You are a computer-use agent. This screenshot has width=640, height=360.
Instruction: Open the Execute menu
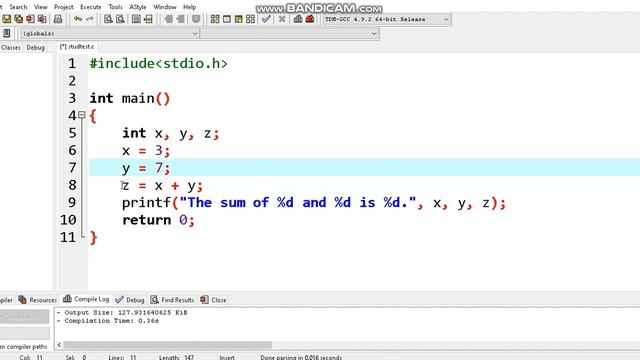pos(91,7)
